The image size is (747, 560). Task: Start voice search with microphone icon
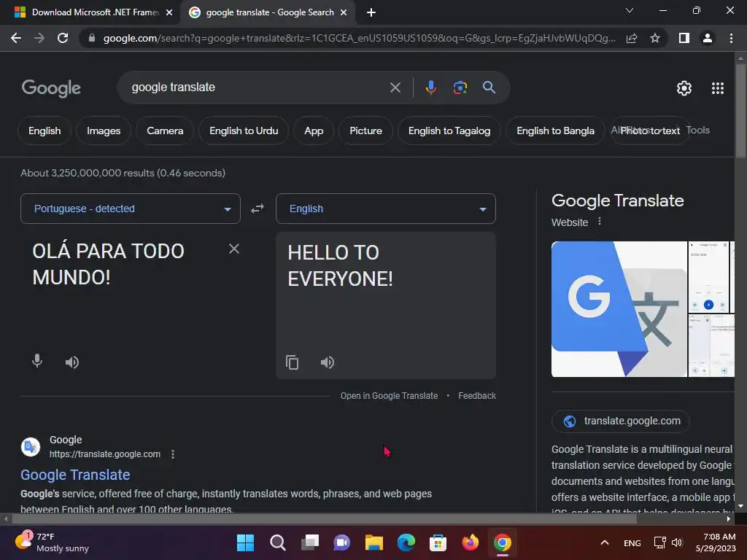pyautogui.click(x=430, y=87)
